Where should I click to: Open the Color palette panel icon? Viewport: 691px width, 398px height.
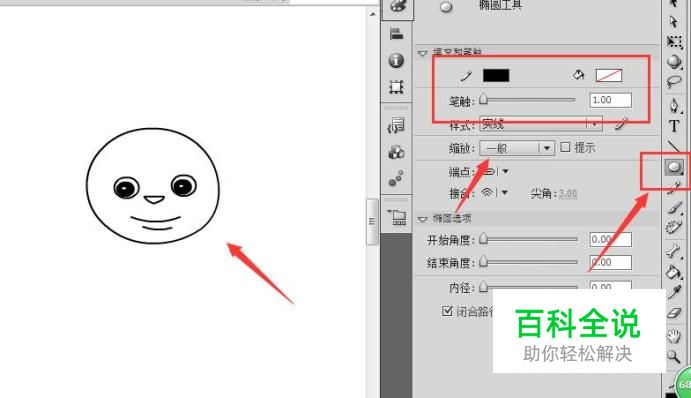[x=398, y=7]
